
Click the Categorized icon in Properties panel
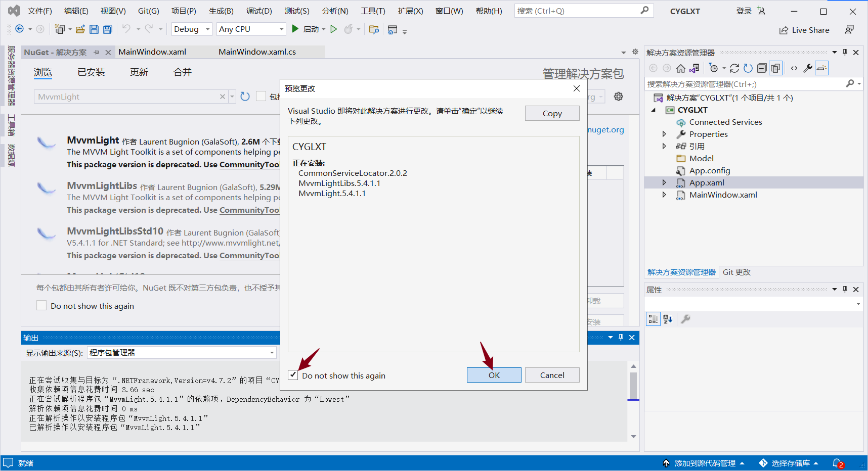pos(653,319)
